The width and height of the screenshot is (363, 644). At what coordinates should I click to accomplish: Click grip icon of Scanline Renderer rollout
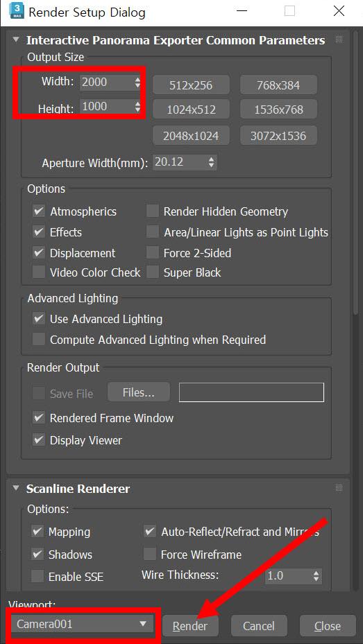click(339, 488)
